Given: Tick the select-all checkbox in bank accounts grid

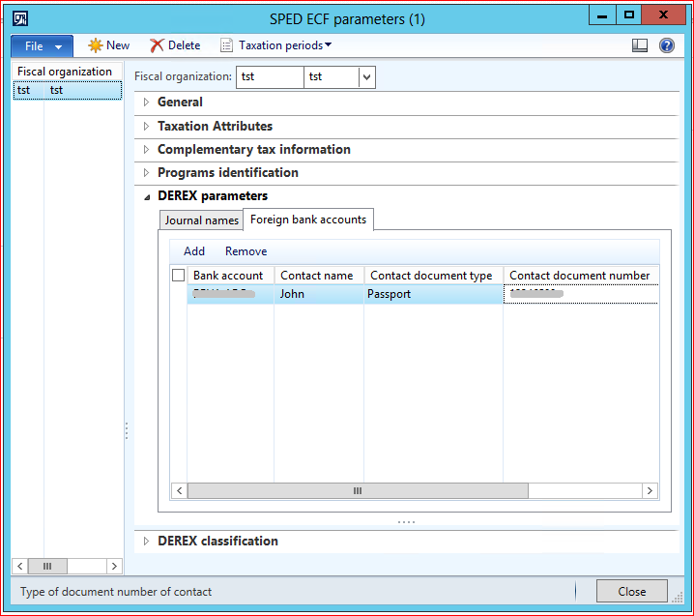Looking at the screenshot, I should [179, 276].
